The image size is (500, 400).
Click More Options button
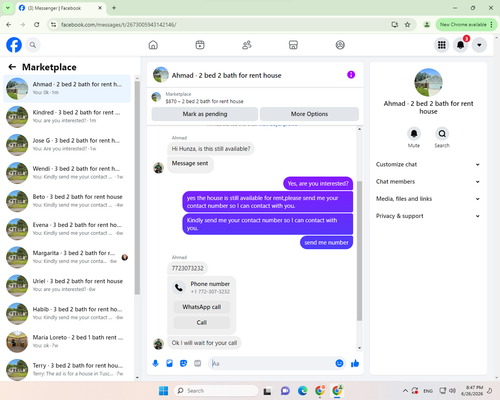[309, 114]
